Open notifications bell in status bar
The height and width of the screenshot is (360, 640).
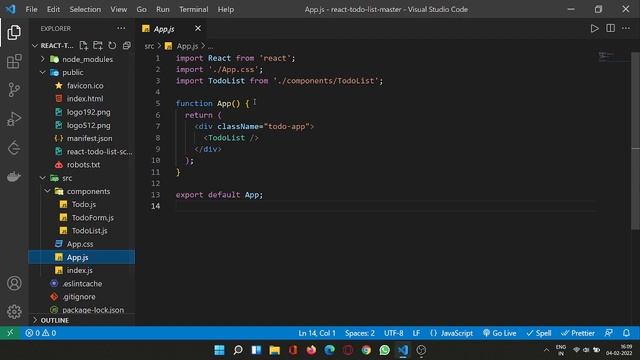[x=626, y=333]
